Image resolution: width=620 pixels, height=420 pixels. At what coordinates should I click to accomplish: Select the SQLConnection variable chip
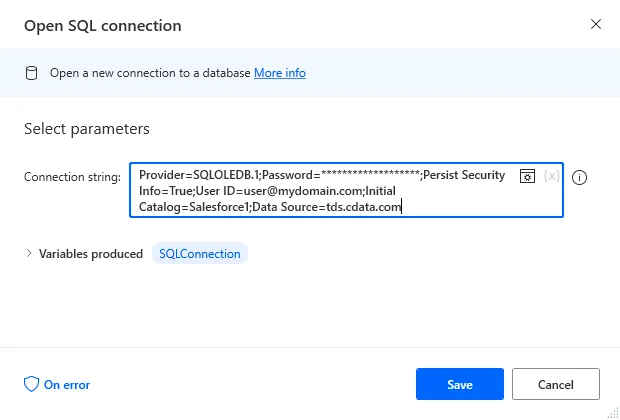coord(200,254)
